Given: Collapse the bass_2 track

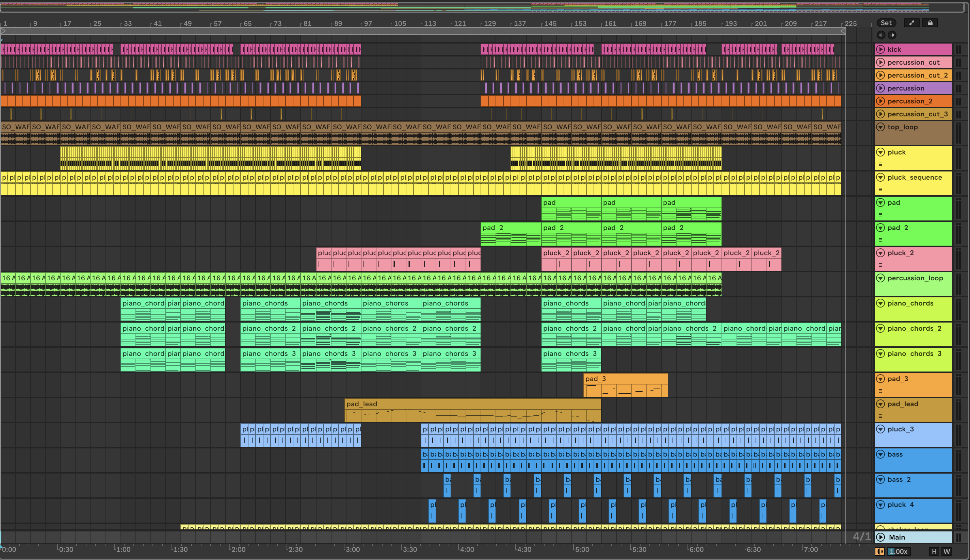Looking at the screenshot, I should click(880, 480).
